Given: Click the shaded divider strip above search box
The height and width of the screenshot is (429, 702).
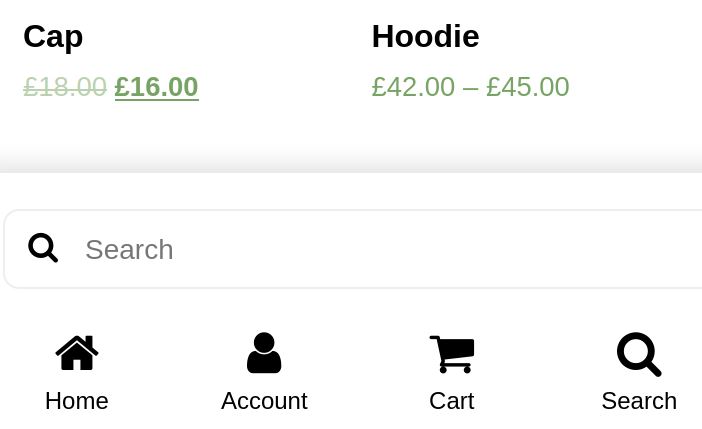Looking at the screenshot, I should point(351,161).
